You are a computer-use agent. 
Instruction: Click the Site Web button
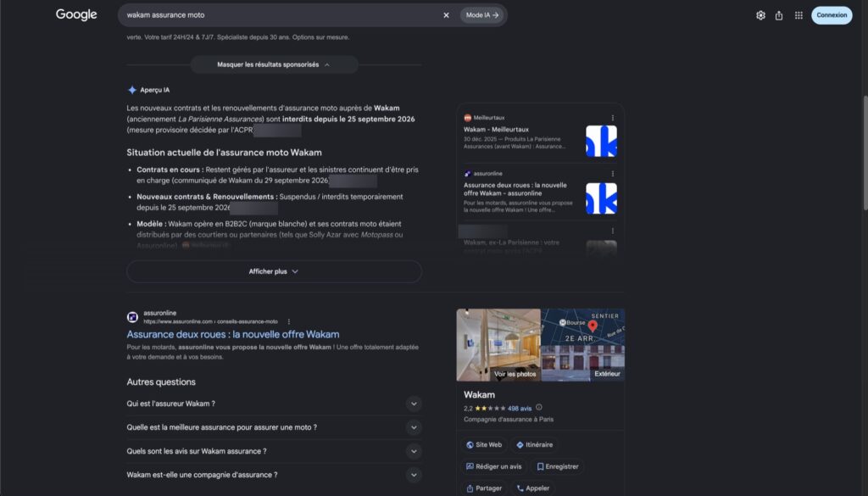point(484,445)
